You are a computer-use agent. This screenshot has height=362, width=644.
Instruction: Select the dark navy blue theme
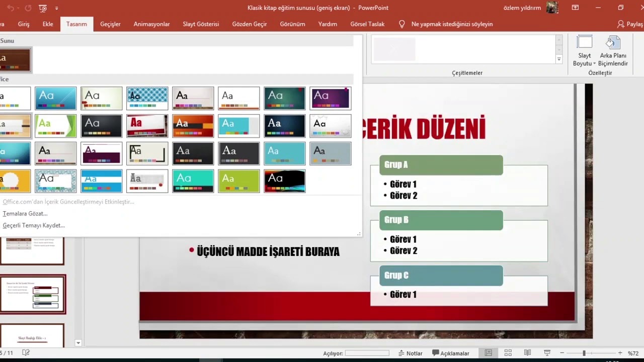pos(285,126)
